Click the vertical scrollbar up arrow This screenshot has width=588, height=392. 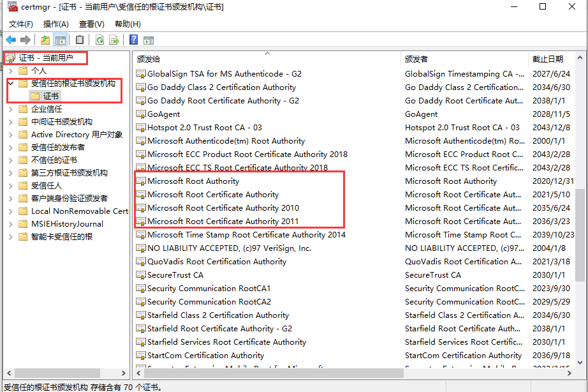(x=580, y=58)
